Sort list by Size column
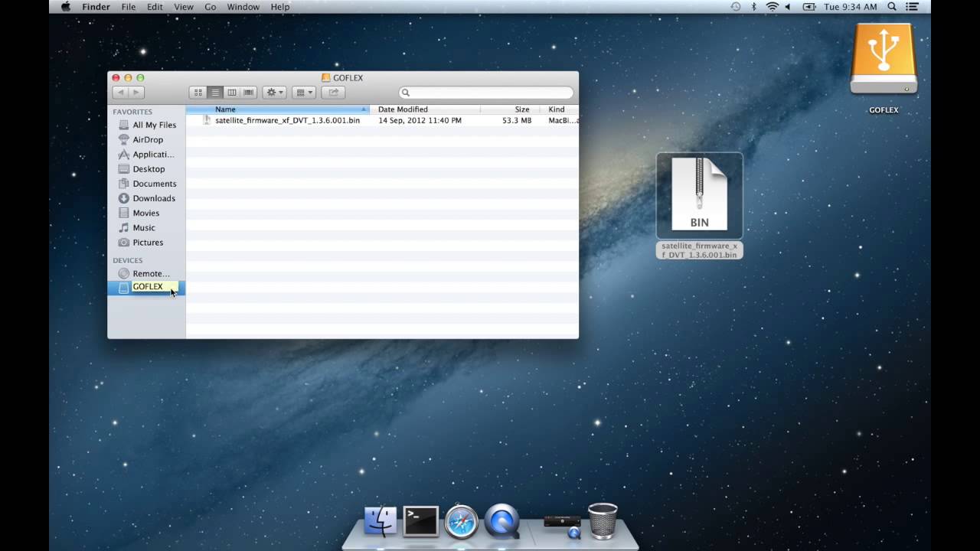 pos(511,109)
